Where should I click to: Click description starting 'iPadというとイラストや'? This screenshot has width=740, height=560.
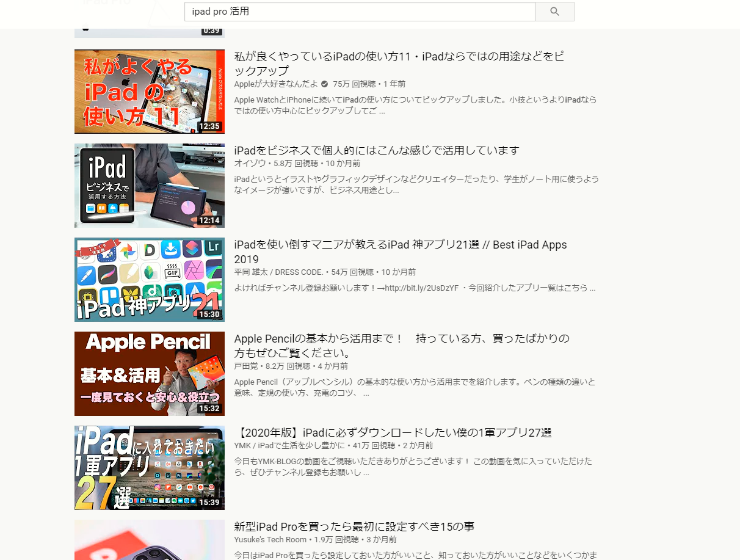416,184
